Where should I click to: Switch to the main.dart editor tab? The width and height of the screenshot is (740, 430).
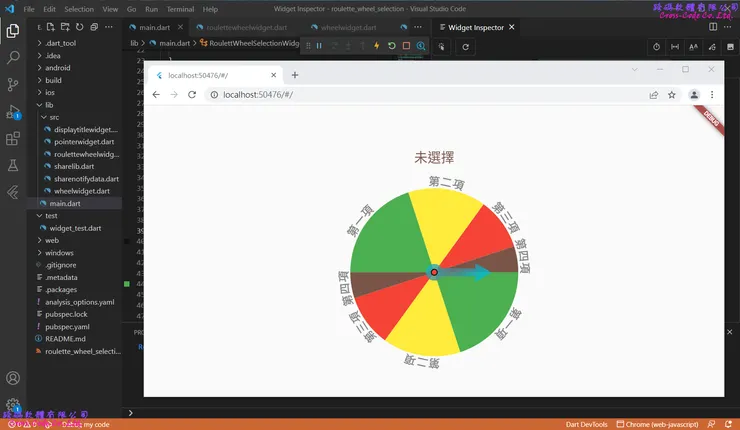coord(154,27)
